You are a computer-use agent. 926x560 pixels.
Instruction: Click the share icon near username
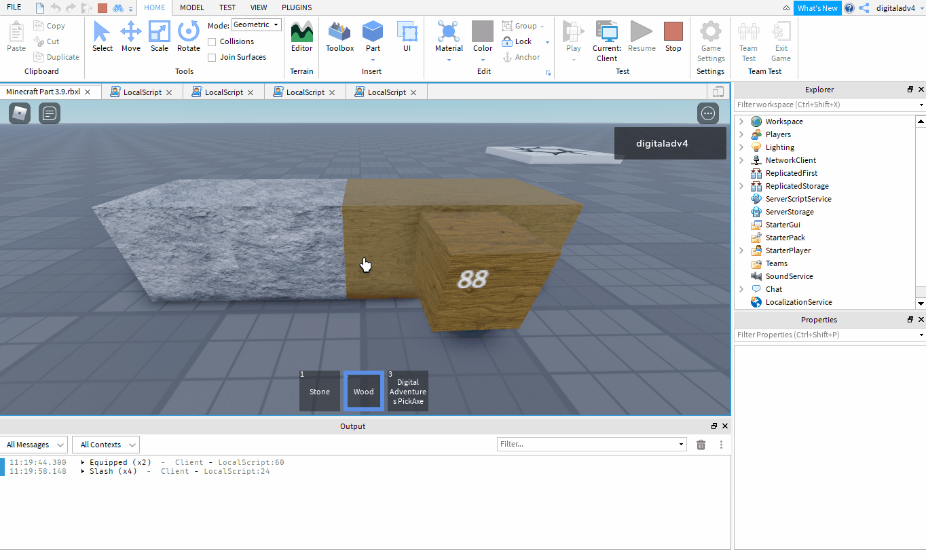(864, 8)
